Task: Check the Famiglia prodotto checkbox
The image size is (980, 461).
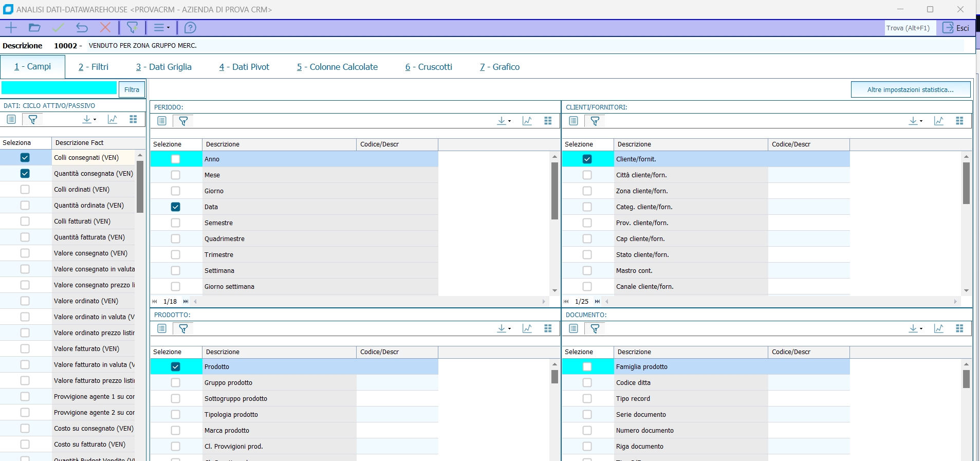Action: point(587,366)
